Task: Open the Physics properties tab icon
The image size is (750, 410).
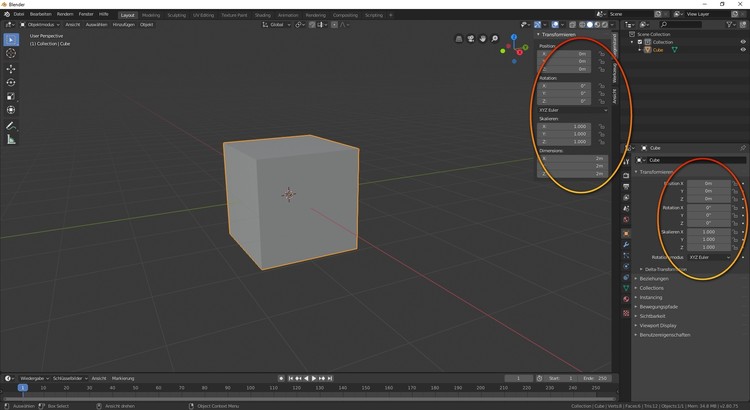Action: tap(626, 266)
